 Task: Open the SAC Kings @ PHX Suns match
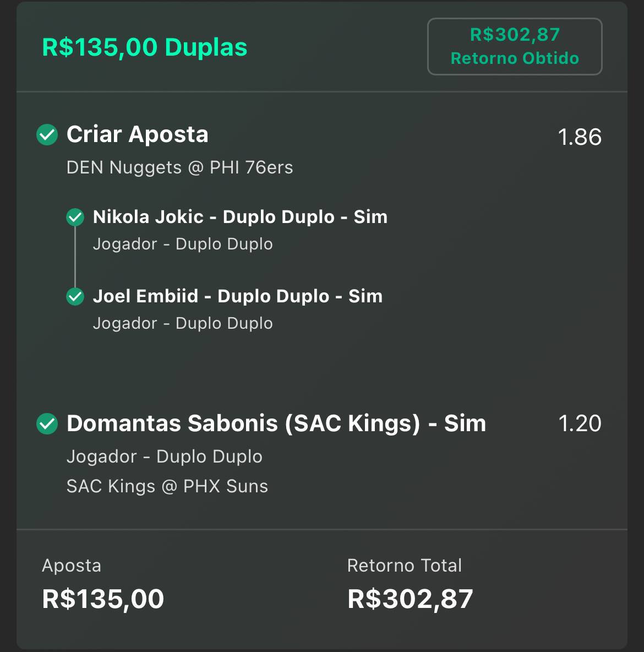[x=167, y=486]
